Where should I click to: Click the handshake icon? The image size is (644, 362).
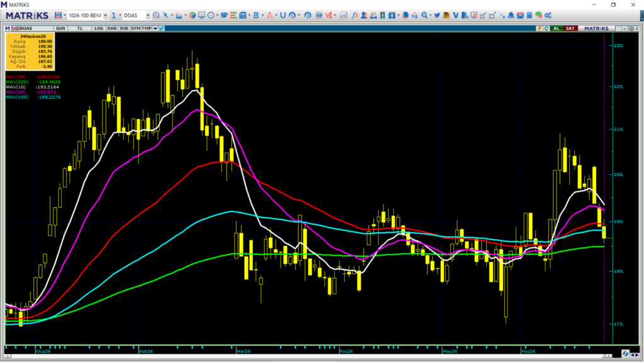[x=224, y=15]
